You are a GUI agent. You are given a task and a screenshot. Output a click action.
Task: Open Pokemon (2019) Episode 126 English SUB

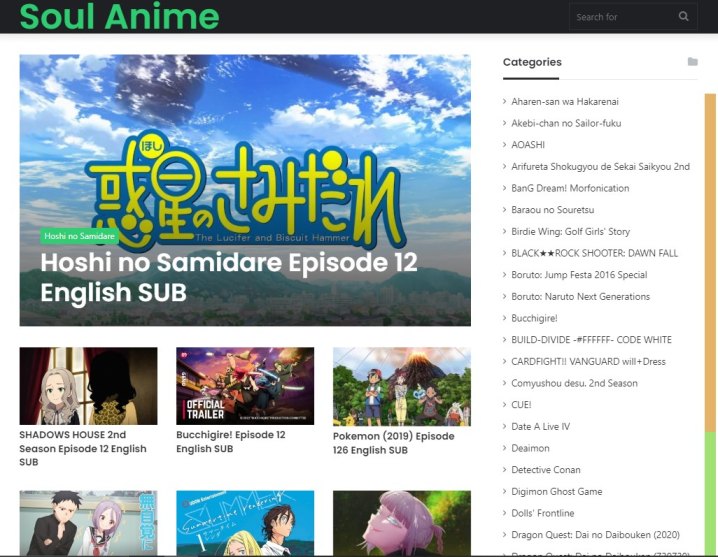[393, 443]
